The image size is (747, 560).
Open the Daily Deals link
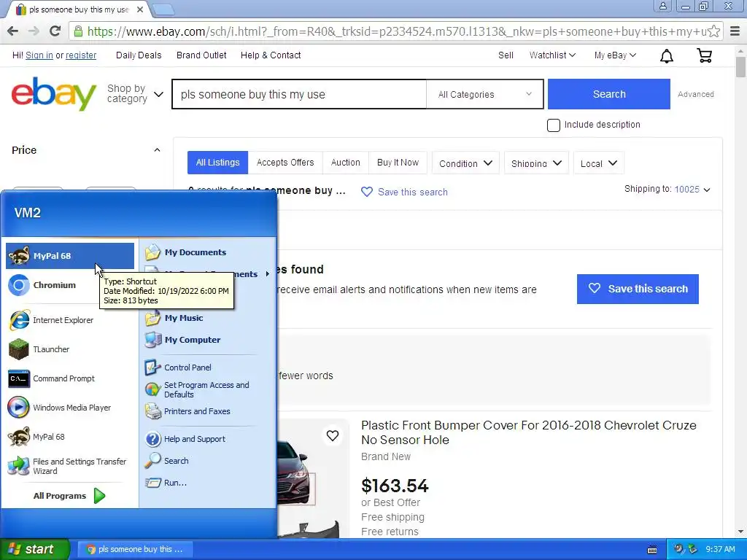coord(139,55)
